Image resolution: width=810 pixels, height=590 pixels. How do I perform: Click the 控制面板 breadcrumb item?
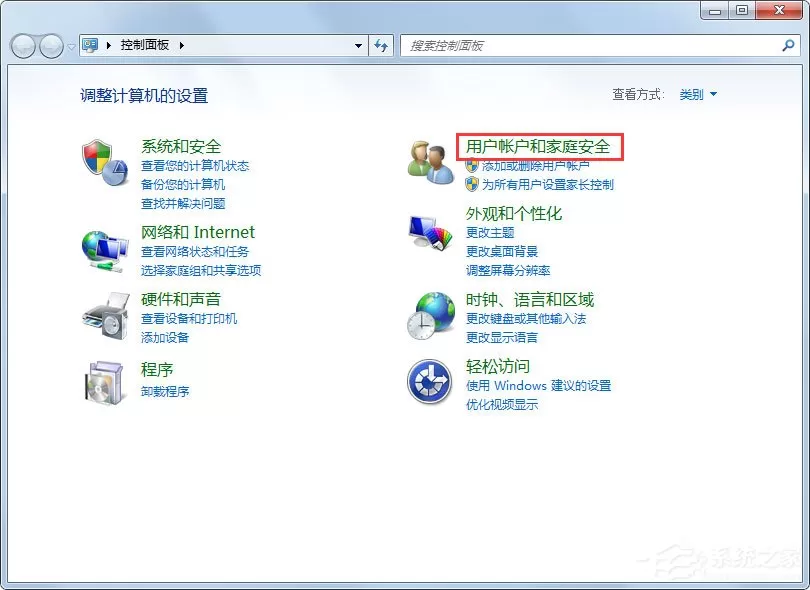point(145,45)
